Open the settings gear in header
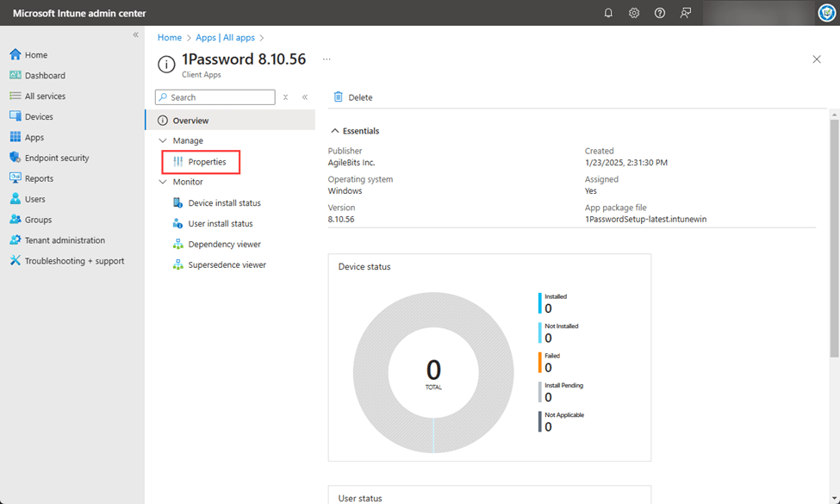 point(634,13)
